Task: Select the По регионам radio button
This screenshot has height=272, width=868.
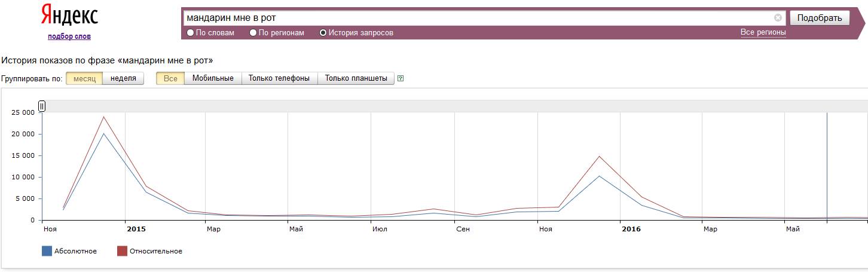Action: (x=253, y=33)
